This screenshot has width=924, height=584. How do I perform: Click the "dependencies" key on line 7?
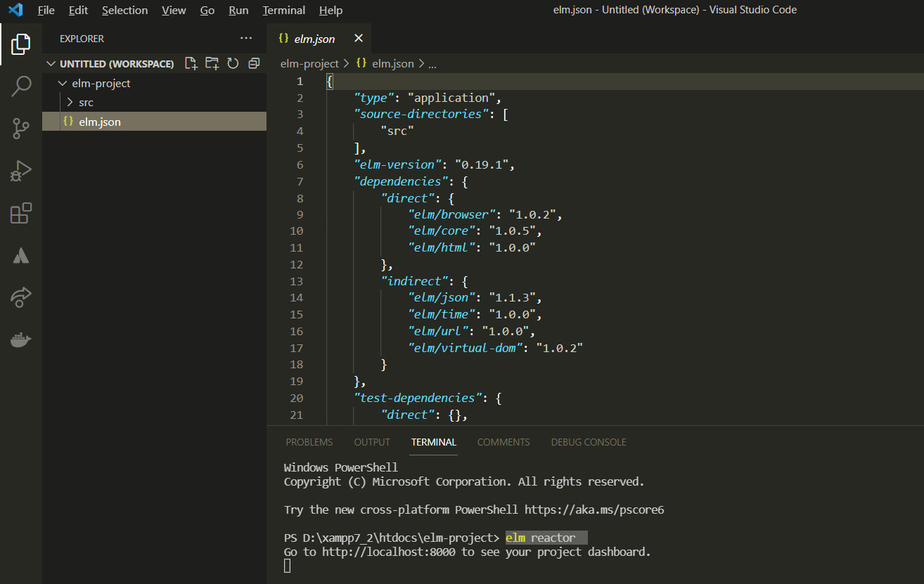401,181
